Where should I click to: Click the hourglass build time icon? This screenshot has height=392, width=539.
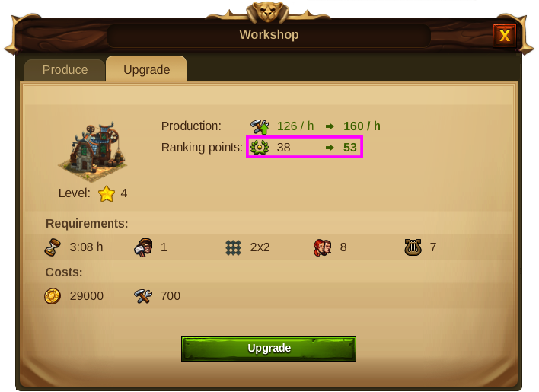(53, 247)
